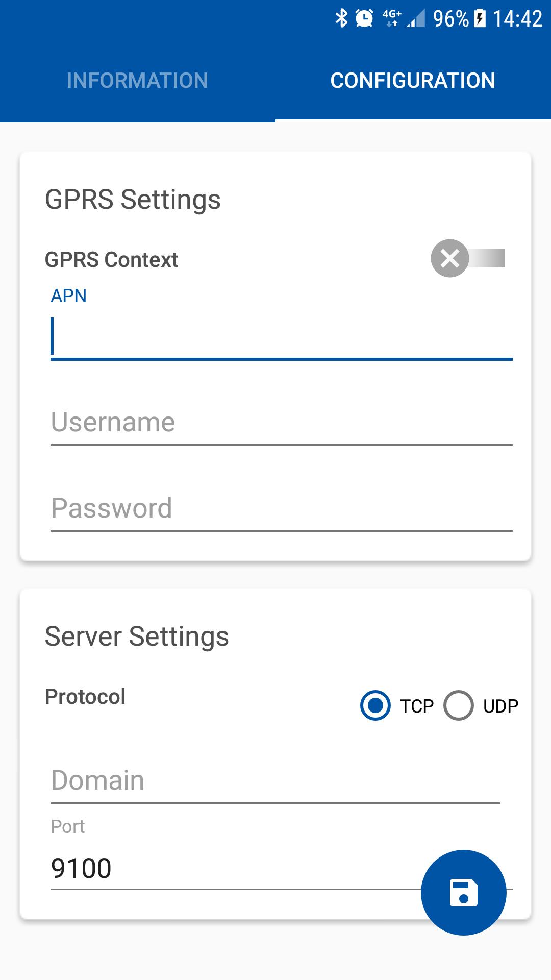Viewport: 551px width, 980px height.
Task: Select the TCP protocol radio button
Action: pos(375,705)
